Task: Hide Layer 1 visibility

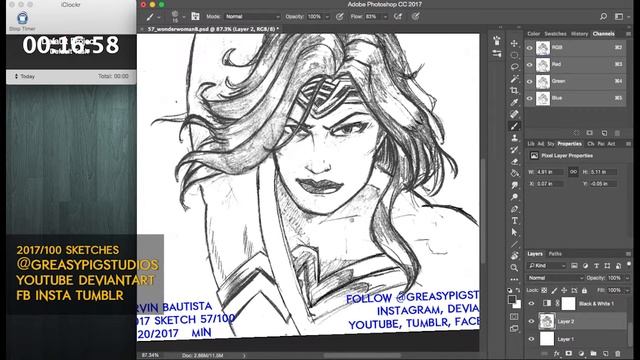Action: pos(531,339)
